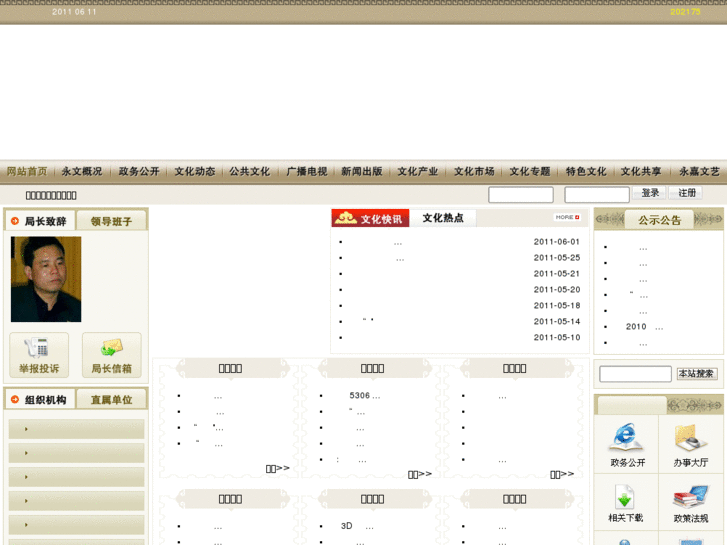Open the 文化动态 menu item

[195, 172]
